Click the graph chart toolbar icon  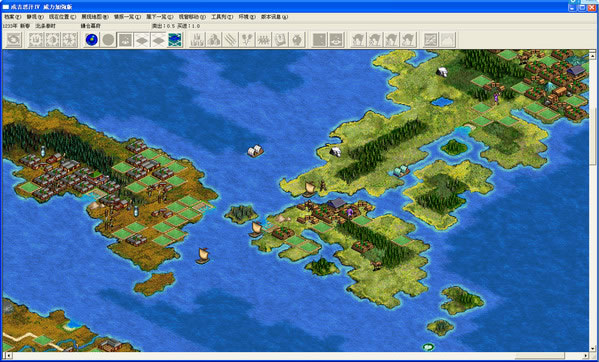(x=431, y=40)
